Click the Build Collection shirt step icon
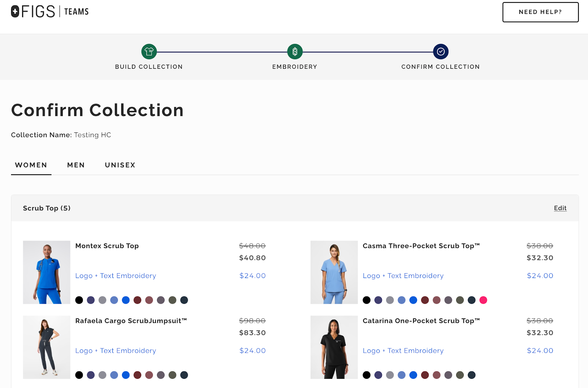 pyautogui.click(x=149, y=52)
